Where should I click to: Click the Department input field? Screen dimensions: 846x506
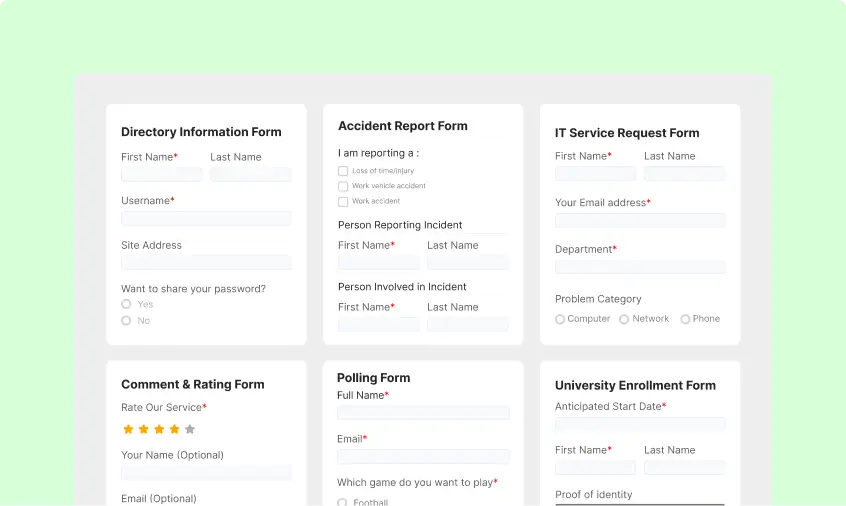point(640,267)
